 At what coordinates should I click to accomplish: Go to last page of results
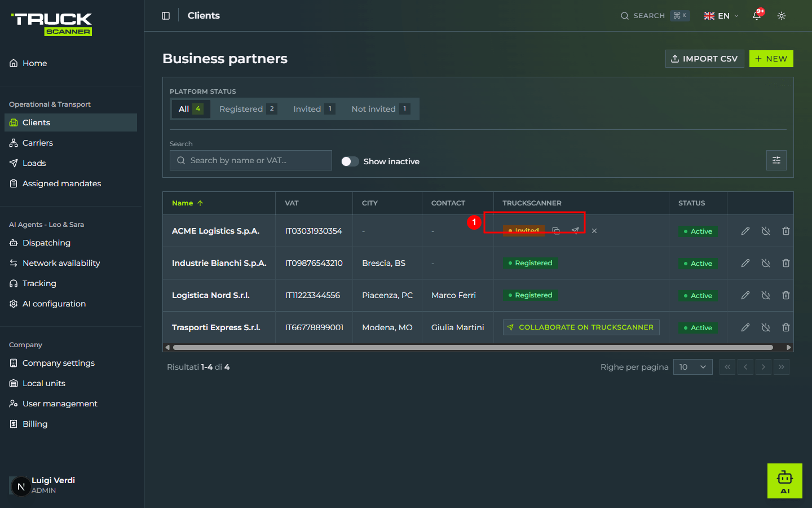pyautogui.click(x=782, y=367)
